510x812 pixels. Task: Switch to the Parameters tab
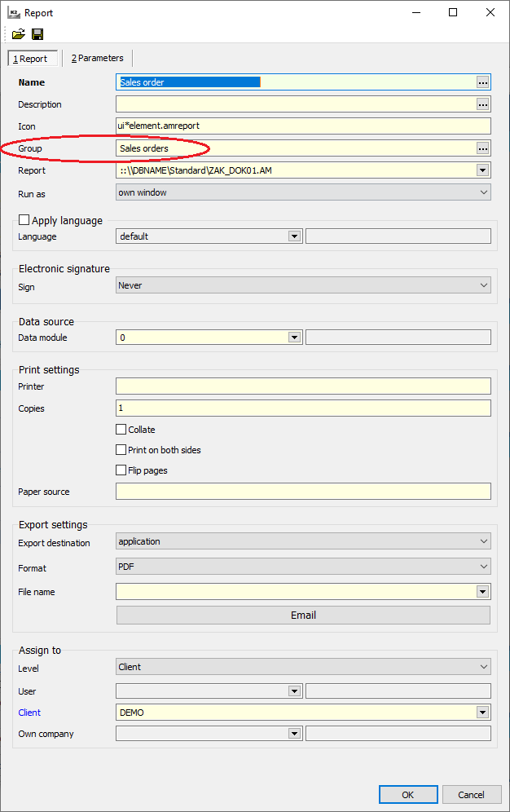click(x=97, y=58)
